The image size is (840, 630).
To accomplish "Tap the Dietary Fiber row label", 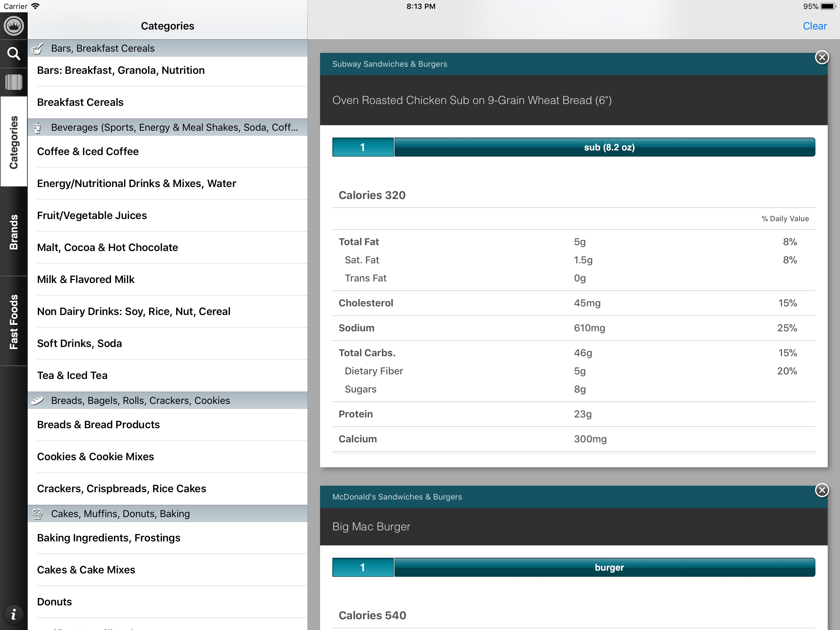I will tap(374, 371).
